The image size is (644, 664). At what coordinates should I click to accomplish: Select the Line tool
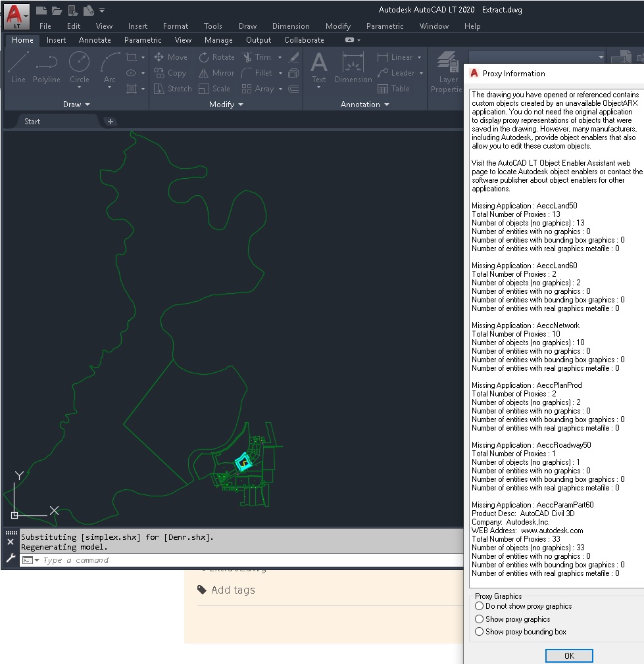tap(18, 68)
